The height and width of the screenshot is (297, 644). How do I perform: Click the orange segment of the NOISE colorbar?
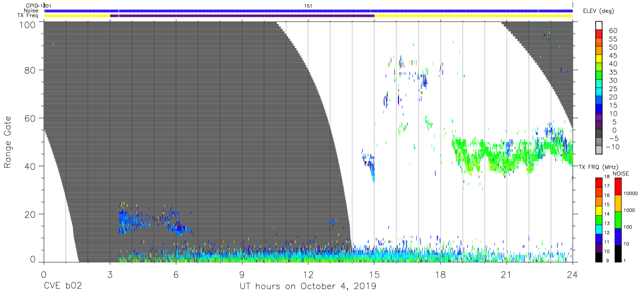pos(618,203)
